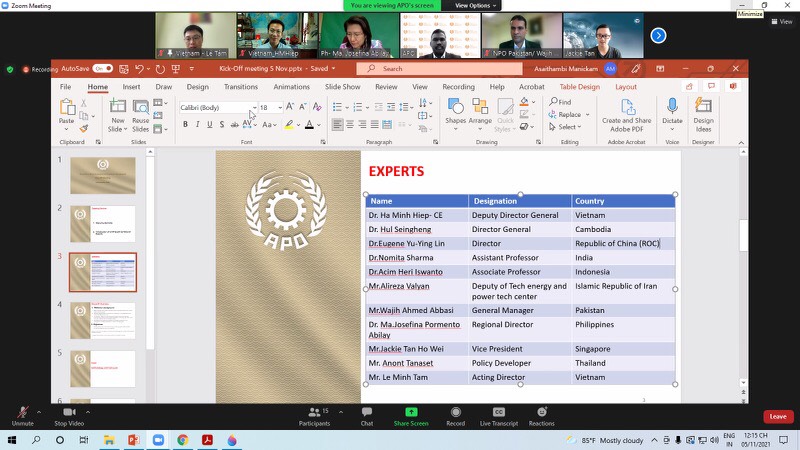Screen dimensions: 800x450
Task: Toggle bullet list formatting
Action: coord(337,107)
